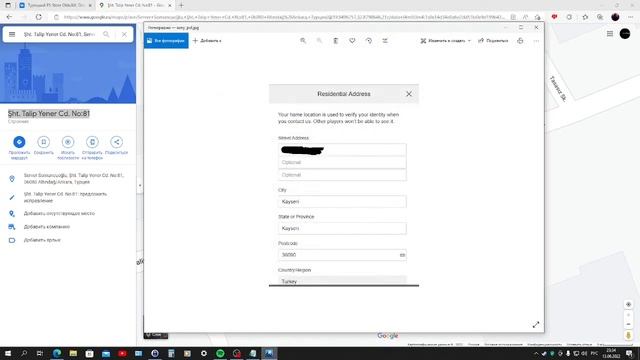640x360 pixels.
Task: Click the Street View pegman icon
Action: point(629,336)
